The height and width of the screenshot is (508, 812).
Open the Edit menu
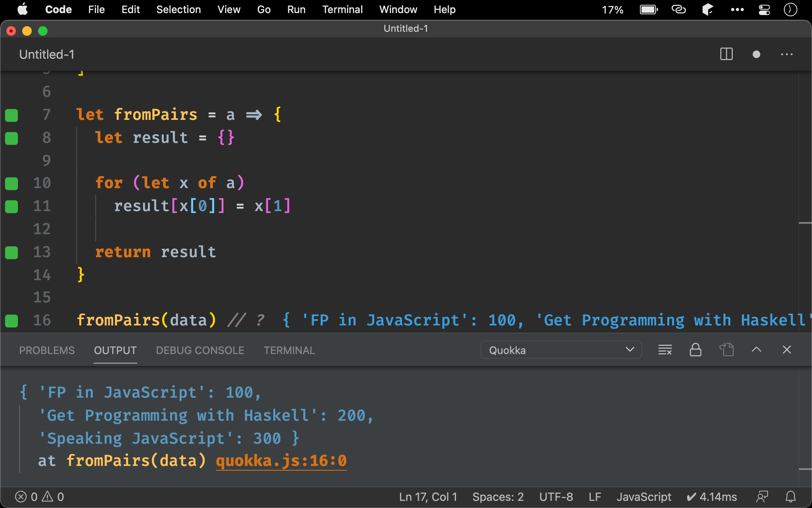click(x=130, y=10)
